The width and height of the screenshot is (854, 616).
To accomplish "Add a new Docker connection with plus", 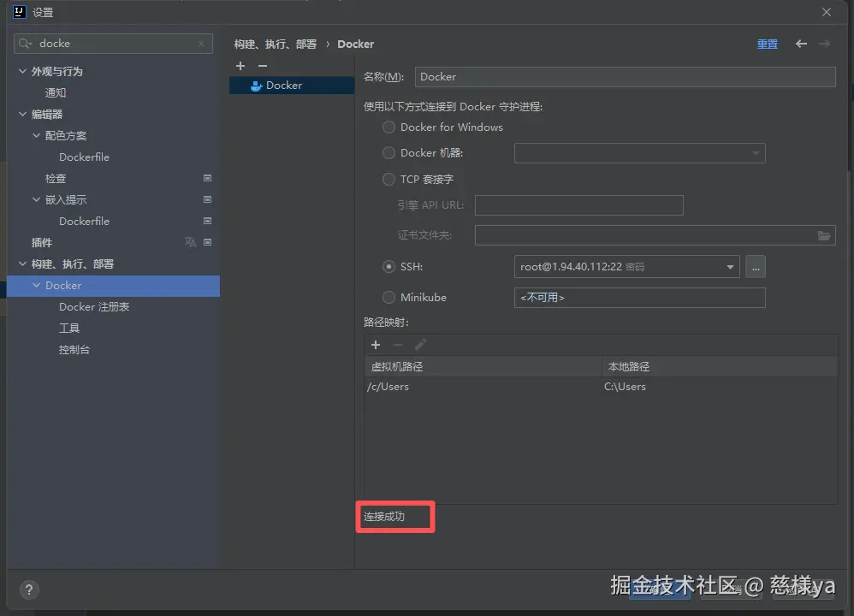I will click(x=240, y=66).
